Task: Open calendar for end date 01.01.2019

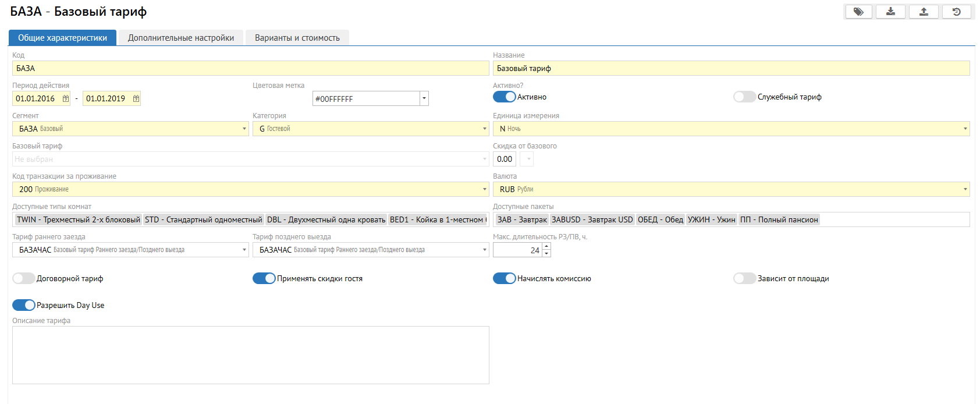Action: click(136, 99)
